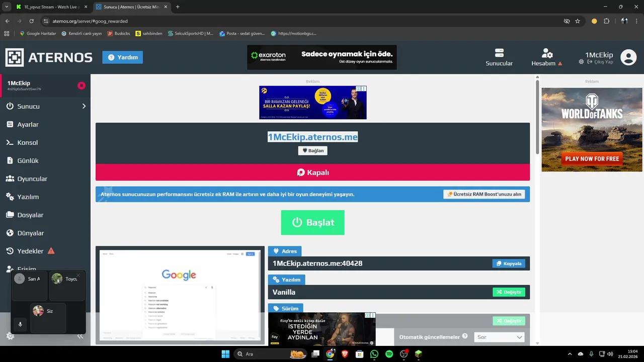
Task: Show hidden system tray icons
Action: [570, 354]
